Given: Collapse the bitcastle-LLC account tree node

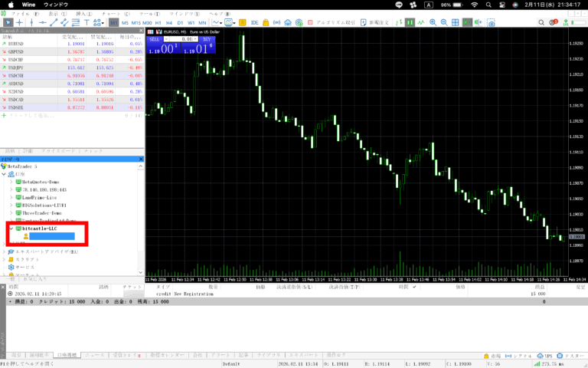Looking at the screenshot, I should tap(11, 228).
